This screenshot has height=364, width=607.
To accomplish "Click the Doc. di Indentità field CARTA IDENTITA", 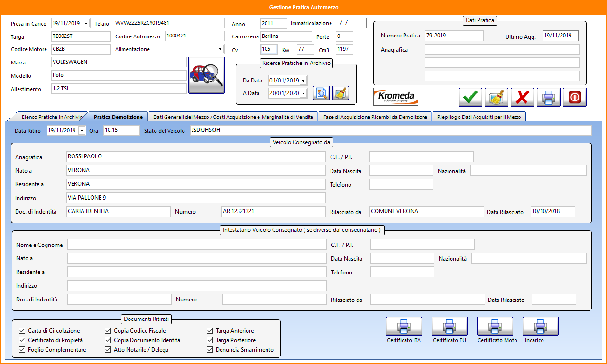I will click(118, 212).
